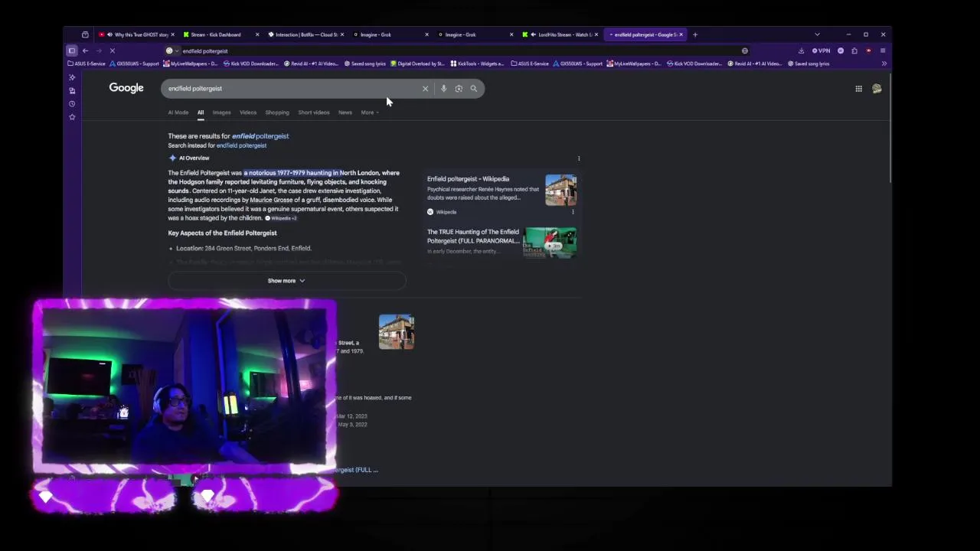Click the browser address bar text
This screenshot has height=551, width=980.
point(205,51)
